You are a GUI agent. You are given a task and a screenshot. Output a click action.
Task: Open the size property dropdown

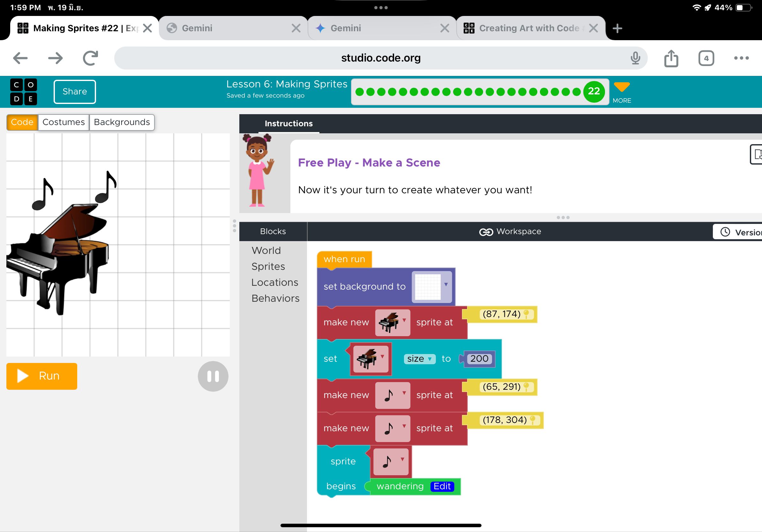419,359
